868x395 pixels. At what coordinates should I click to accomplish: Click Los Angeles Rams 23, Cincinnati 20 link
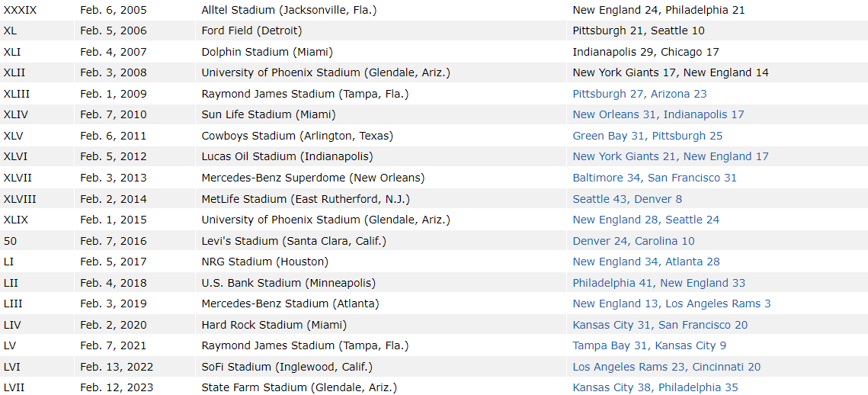click(x=667, y=367)
